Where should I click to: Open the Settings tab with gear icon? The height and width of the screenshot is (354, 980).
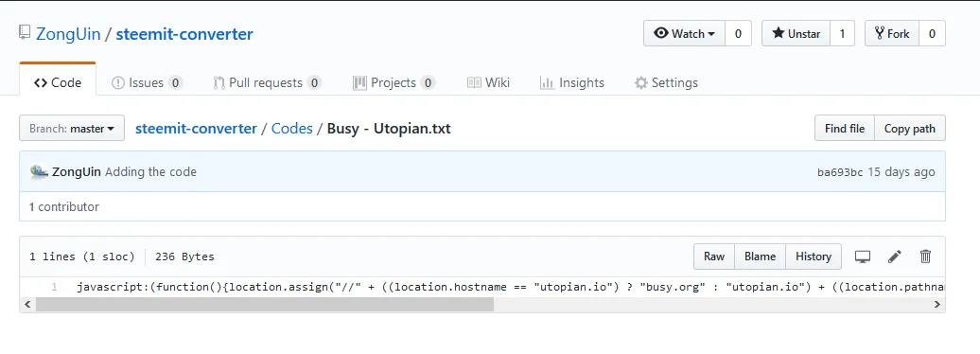coord(666,82)
